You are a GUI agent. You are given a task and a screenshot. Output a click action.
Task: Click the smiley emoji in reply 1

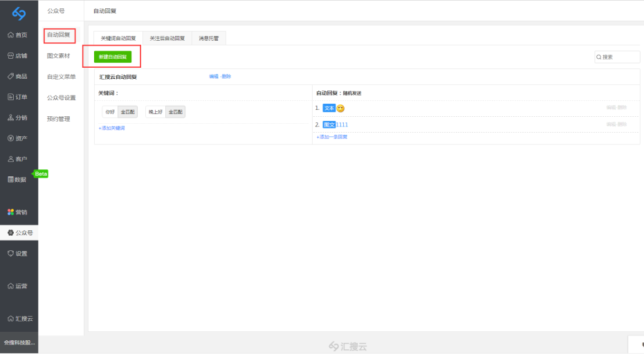pyautogui.click(x=340, y=109)
